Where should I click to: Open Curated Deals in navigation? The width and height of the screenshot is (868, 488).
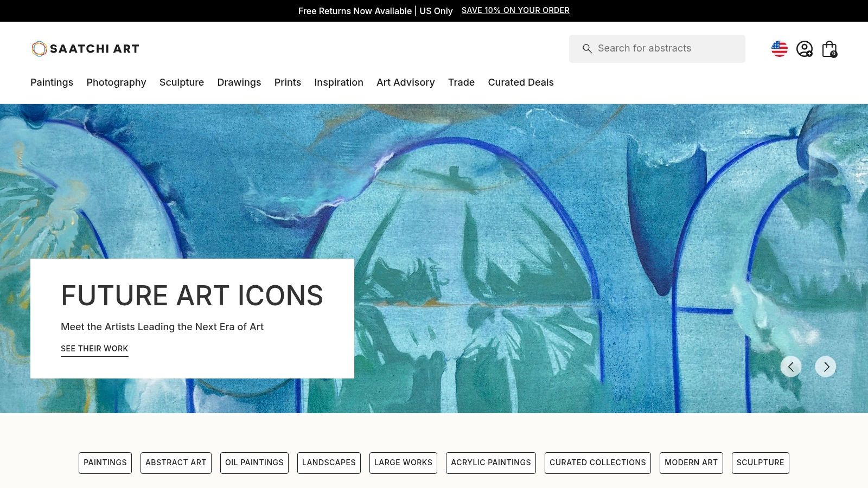click(521, 82)
